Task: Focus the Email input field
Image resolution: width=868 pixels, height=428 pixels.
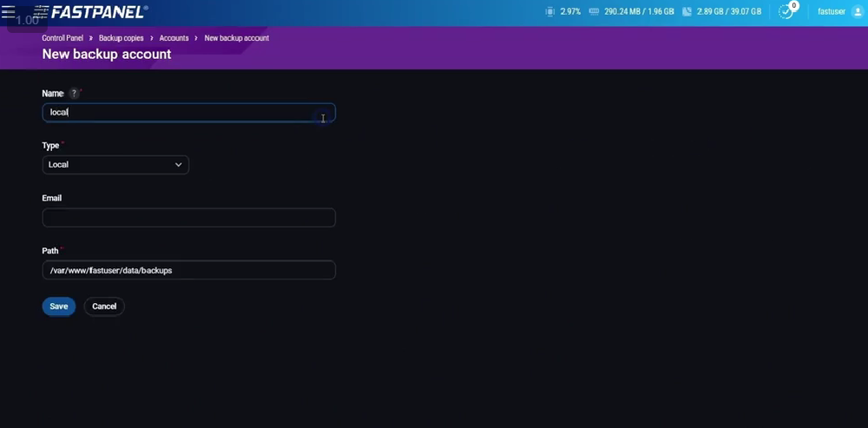Action: click(x=188, y=218)
